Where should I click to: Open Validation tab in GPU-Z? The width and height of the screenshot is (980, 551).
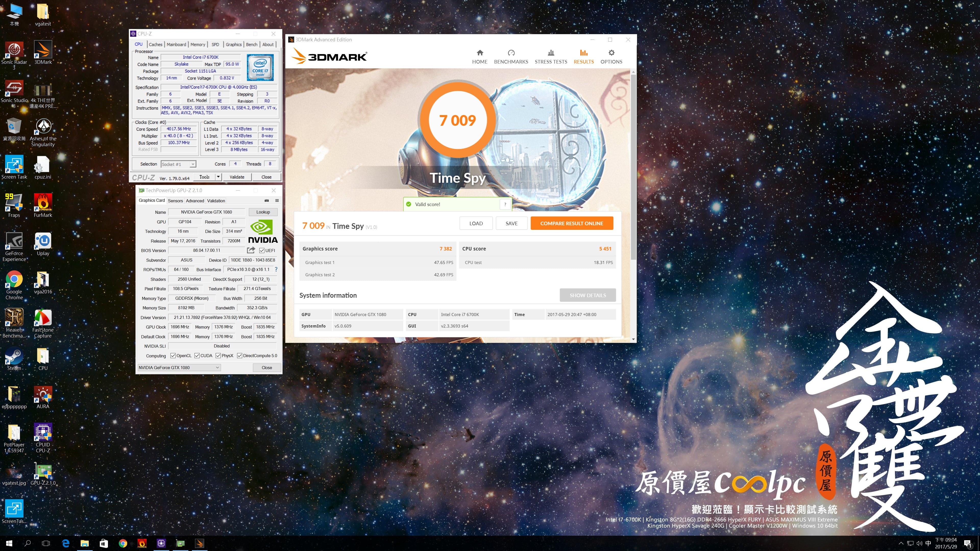point(216,201)
